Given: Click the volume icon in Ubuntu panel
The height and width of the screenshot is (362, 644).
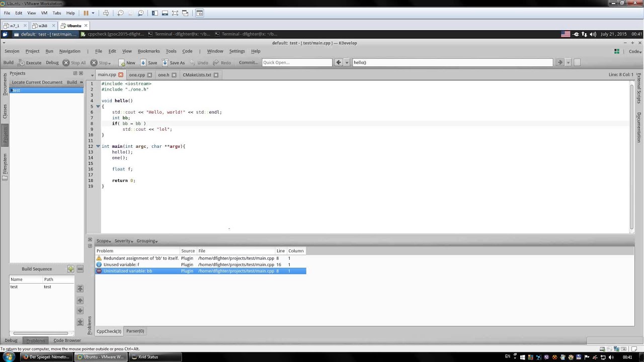Looking at the screenshot, I should tap(593, 34).
